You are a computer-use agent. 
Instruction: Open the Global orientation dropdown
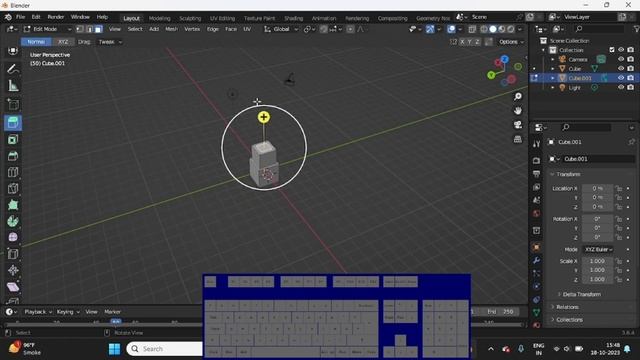[282, 29]
